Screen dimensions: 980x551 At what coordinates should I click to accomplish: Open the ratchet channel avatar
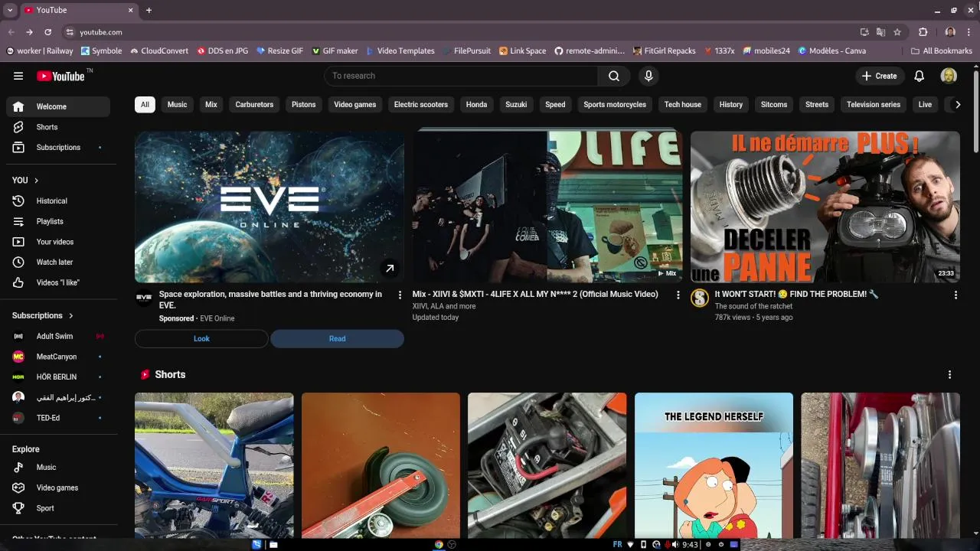point(700,298)
